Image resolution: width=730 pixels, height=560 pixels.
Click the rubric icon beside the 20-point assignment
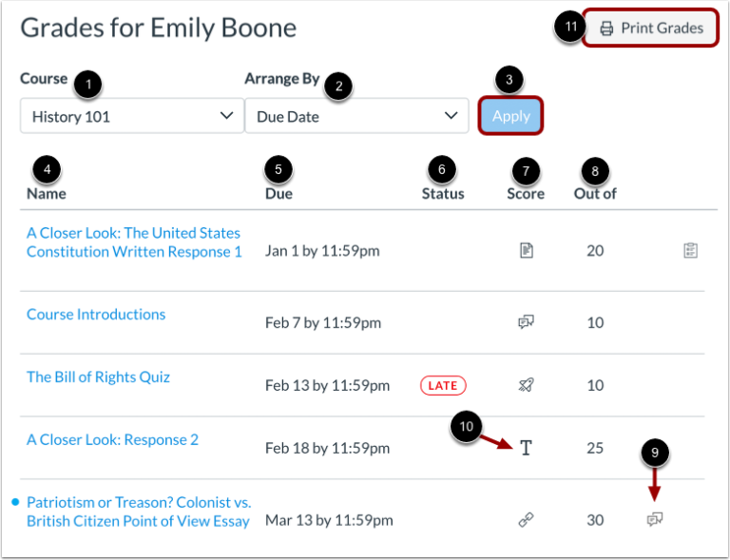[690, 250]
